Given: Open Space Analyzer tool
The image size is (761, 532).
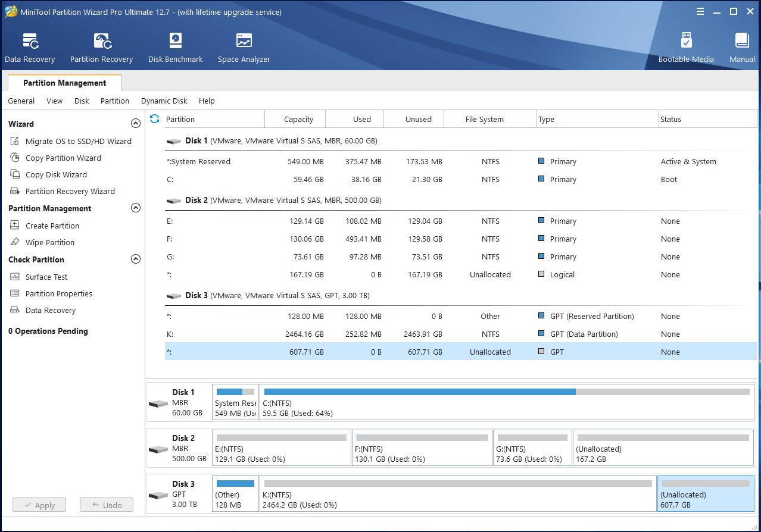Looking at the screenshot, I should pyautogui.click(x=244, y=48).
